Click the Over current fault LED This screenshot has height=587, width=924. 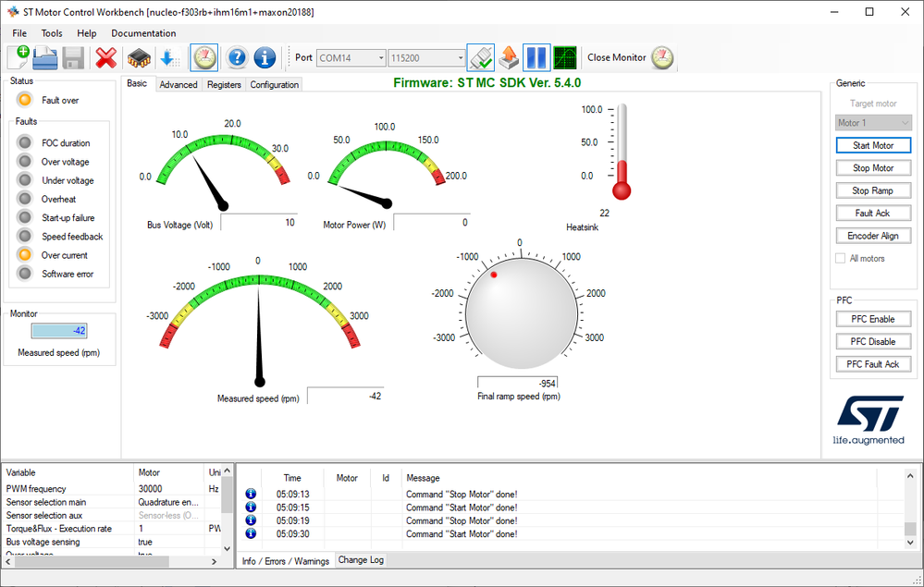25,255
